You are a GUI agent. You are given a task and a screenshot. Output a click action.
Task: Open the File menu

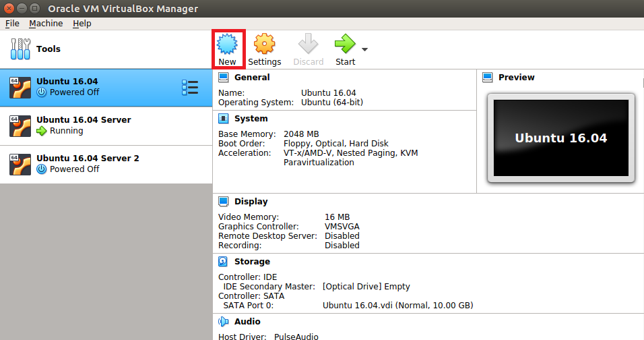tap(12, 24)
